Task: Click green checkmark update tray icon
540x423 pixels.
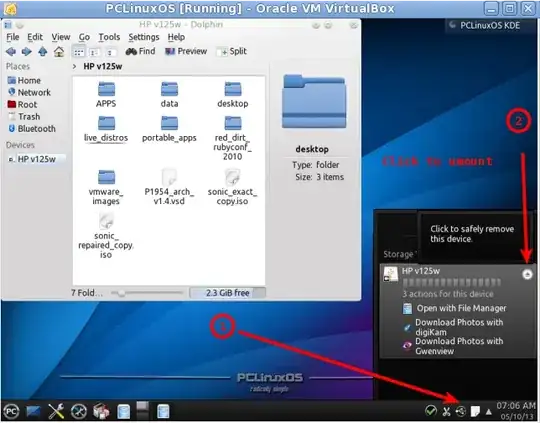Action: [431, 411]
